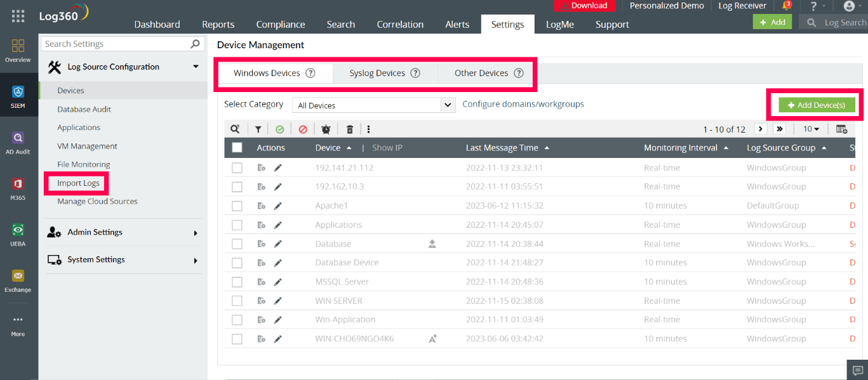Click the device search icon in toolbar
Viewport: 868px width, 380px height.
[x=235, y=129]
